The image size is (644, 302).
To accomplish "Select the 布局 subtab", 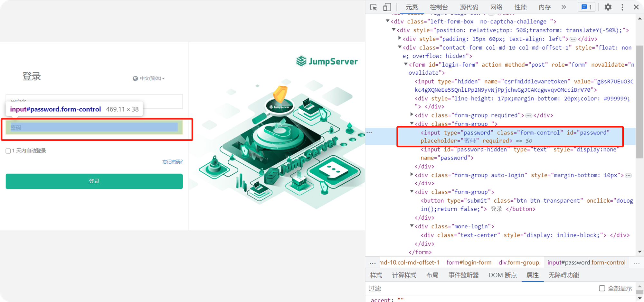I will pyautogui.click(x=432, y=275).
